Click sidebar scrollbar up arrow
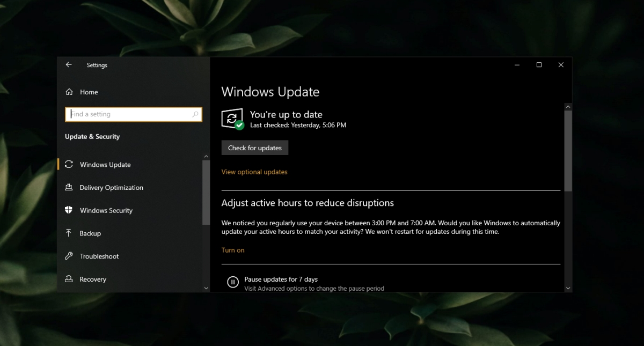The width and height of the screenshot is (644, 346). (206, 157)
